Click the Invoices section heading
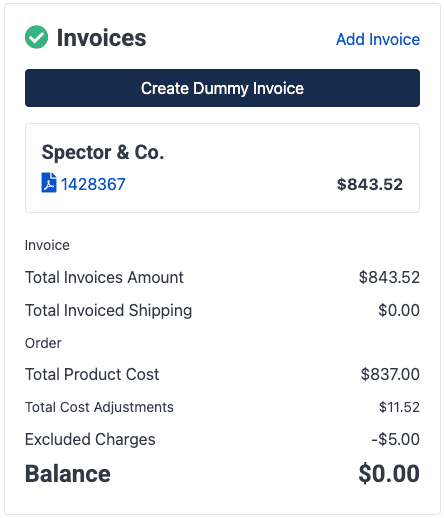Image resolution: width=444 pixels, height=518 pixels. click(x=101, y=38)
